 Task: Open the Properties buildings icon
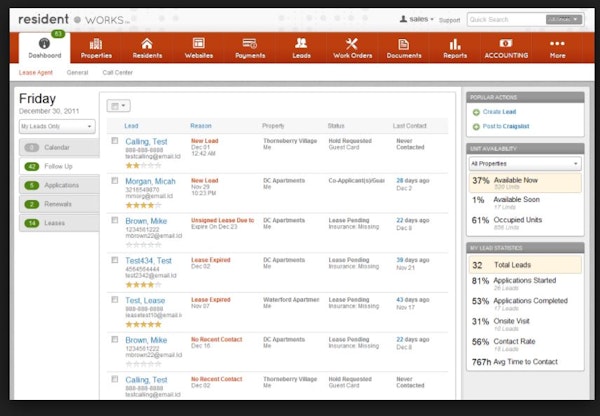click(96, 44)
